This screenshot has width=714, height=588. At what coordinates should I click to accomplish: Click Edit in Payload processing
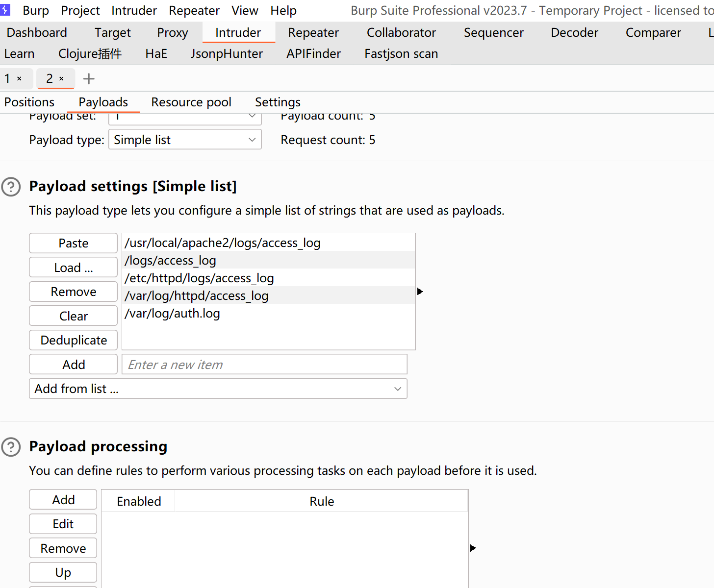(x=63, y=524)
